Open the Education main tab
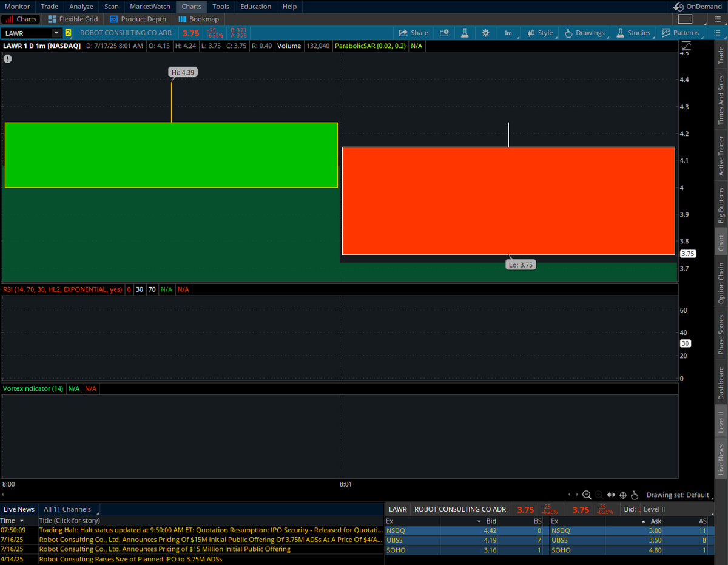The image size is (728, 565). pyautogui.click(x=255, y=7)
